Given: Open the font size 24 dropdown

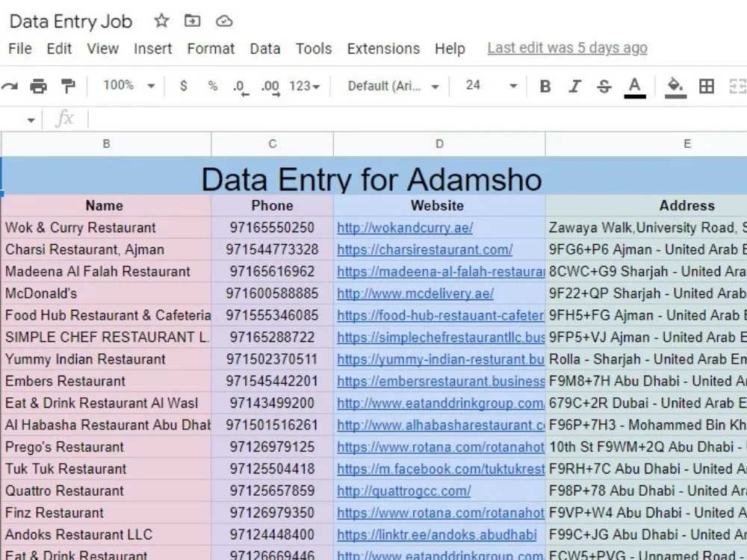Looking at the screenshot, I should pyautogui.click(x=492, y=86).
